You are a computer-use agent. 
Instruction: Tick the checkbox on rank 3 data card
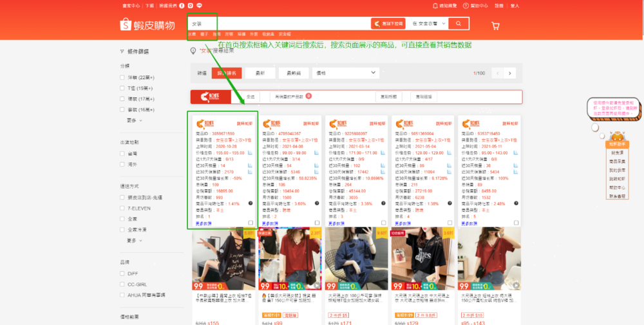(384, 223)
